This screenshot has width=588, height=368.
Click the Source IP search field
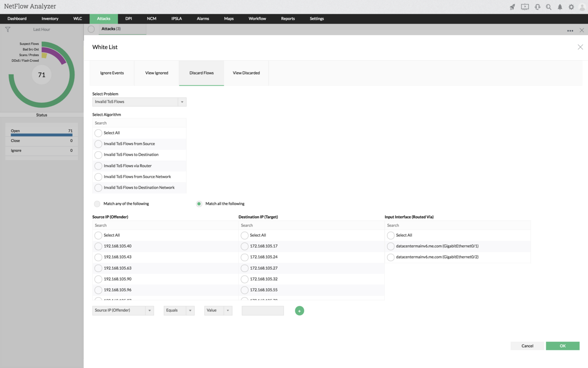coord(165,225)
